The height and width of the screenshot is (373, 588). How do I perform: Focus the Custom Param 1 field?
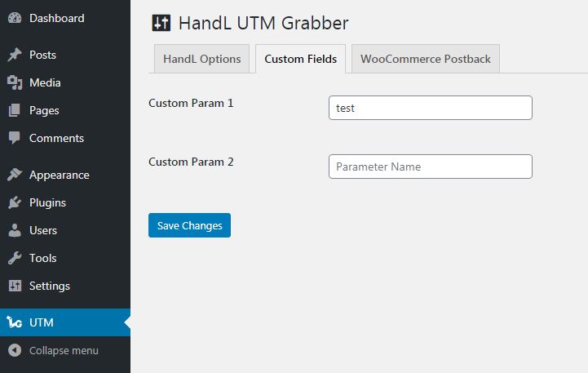point(430,108)
